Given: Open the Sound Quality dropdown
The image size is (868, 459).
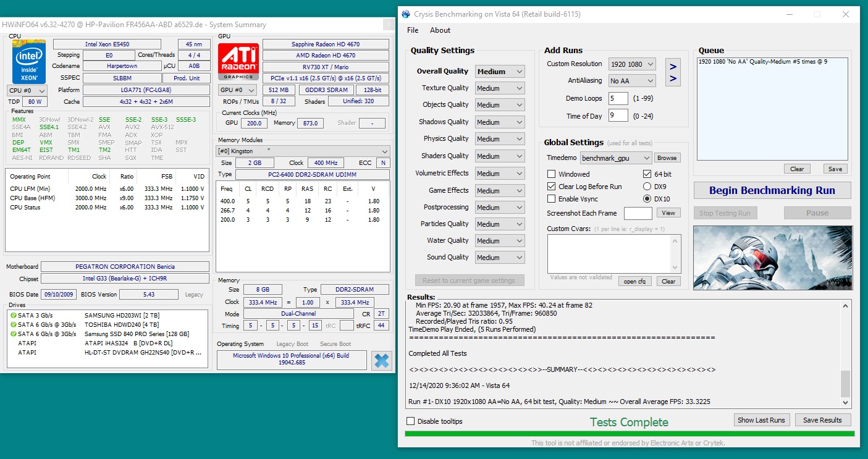Looking at the screenshot, I should point(500,258).
